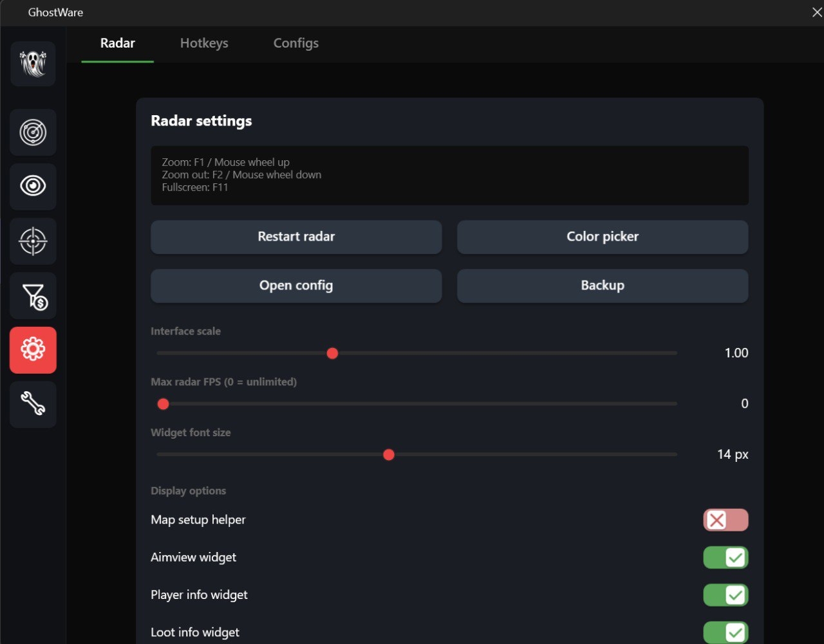Click the Open config button
824x644 pixels.
[296, 286]
